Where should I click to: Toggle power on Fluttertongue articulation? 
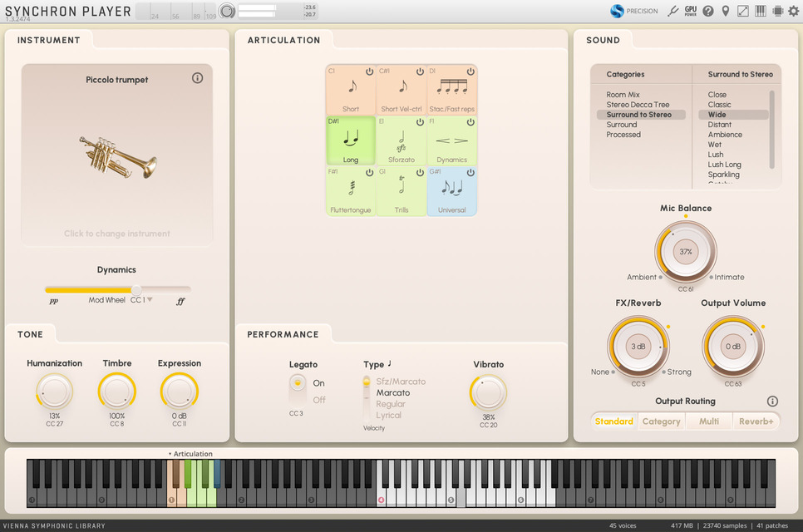tap(369, 173)
